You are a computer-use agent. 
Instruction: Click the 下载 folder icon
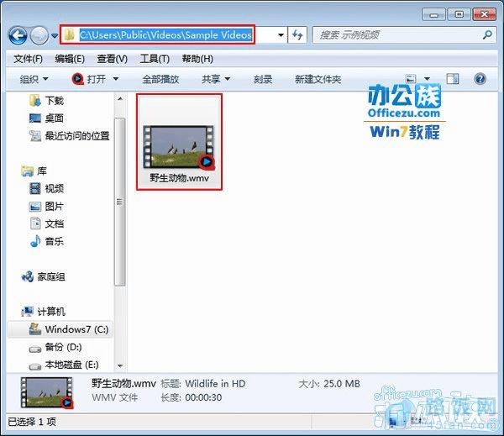pos(35,101)
